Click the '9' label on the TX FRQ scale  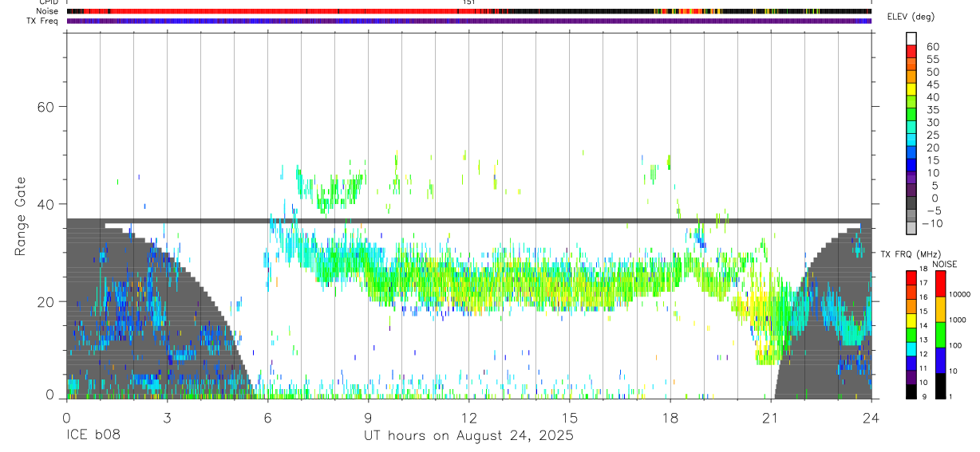coord(924,396)
